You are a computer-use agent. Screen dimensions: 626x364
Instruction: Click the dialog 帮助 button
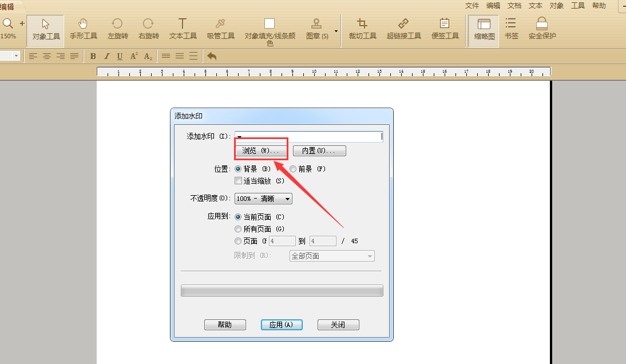pyautogui.click(x=225, y=325)
